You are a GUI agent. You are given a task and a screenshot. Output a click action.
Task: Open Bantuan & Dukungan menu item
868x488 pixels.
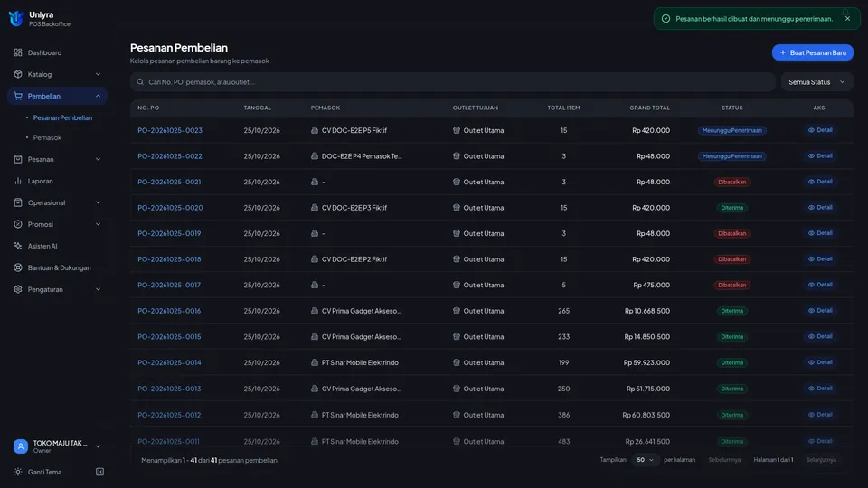(58, 267)
